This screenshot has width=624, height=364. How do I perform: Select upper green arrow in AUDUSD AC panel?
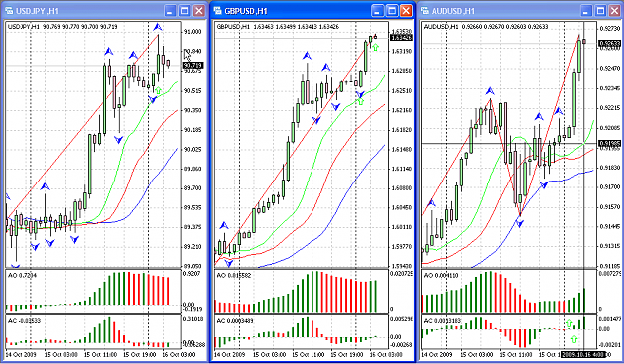click(x=569, y=323)
